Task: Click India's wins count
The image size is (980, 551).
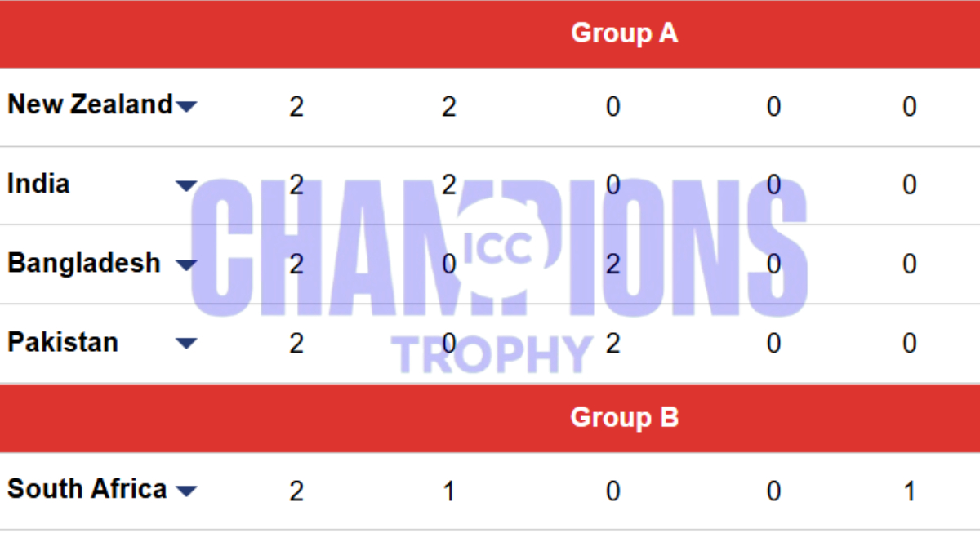Action: (x=448, y=184)
